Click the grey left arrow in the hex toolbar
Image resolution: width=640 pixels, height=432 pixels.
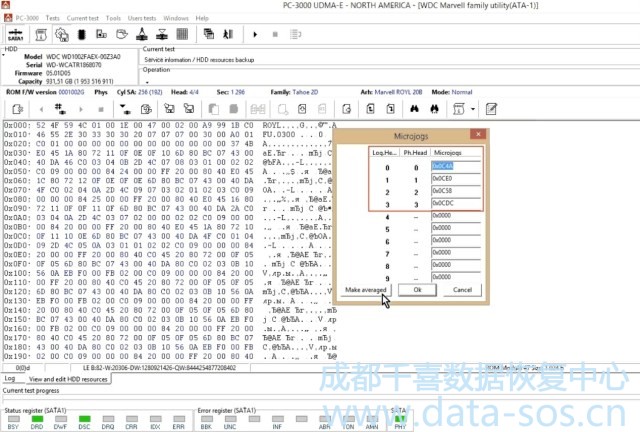click(x=41, y=109)
